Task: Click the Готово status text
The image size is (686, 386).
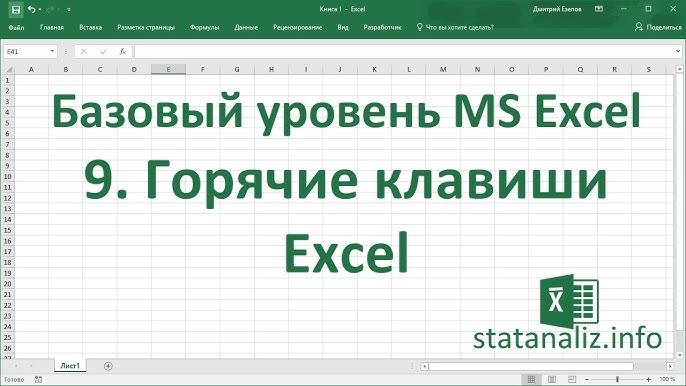Action: 14,379
